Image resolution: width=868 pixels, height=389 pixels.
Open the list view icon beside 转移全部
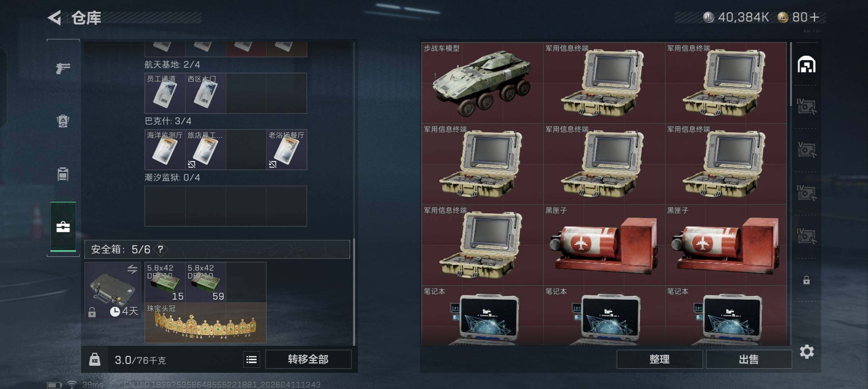click(x=252, y=359)
